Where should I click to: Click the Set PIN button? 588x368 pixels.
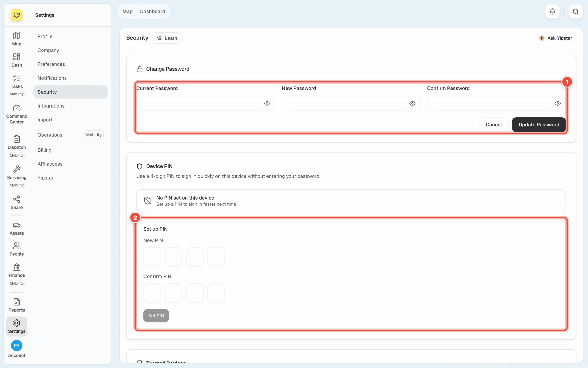156,316
